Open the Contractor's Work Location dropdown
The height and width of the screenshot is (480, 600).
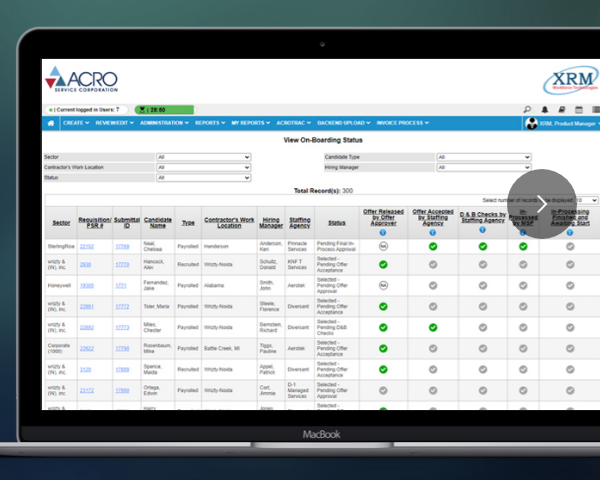[203, 167]
